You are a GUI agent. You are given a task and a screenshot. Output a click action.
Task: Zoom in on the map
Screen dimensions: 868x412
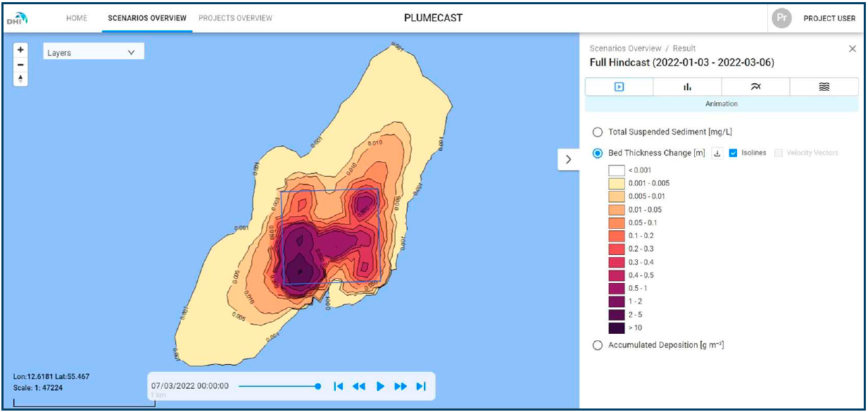click(20, 50)
